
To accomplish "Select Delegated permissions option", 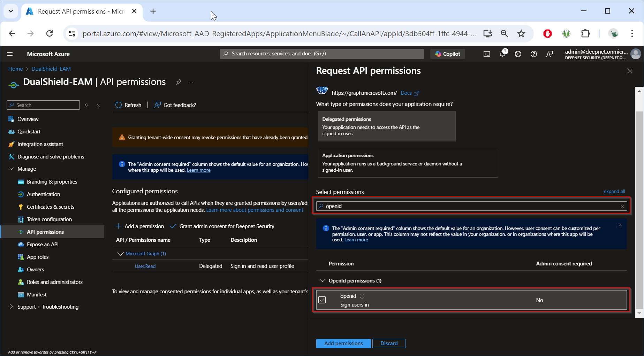I will (386, 126).
